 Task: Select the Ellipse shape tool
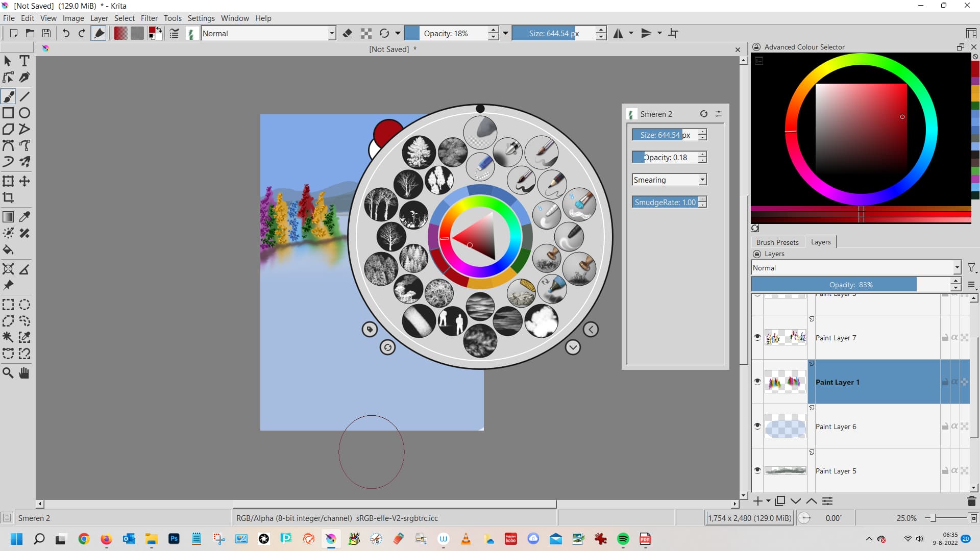pyautogui.click(x=24, y=113)
